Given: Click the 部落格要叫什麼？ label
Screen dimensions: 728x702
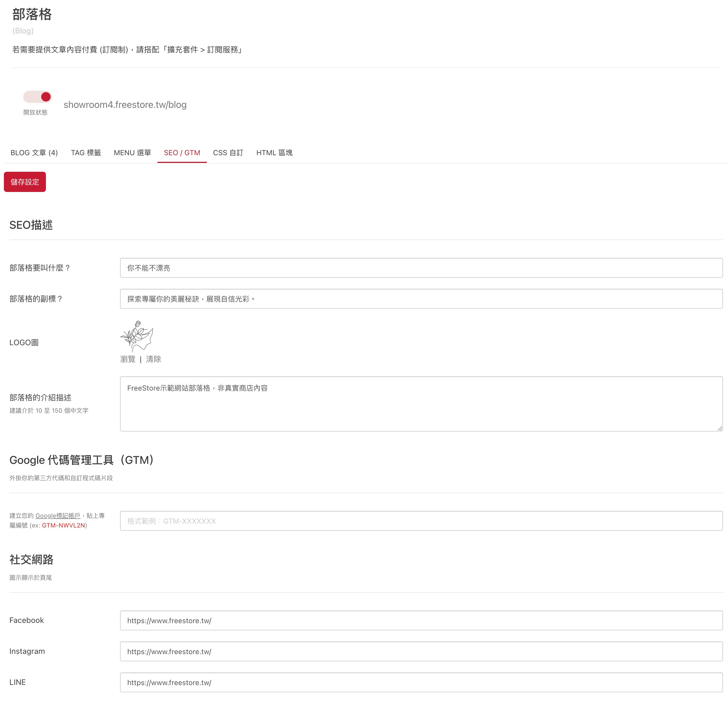Looking at the screenshot, I should click(x=40, y=268).
